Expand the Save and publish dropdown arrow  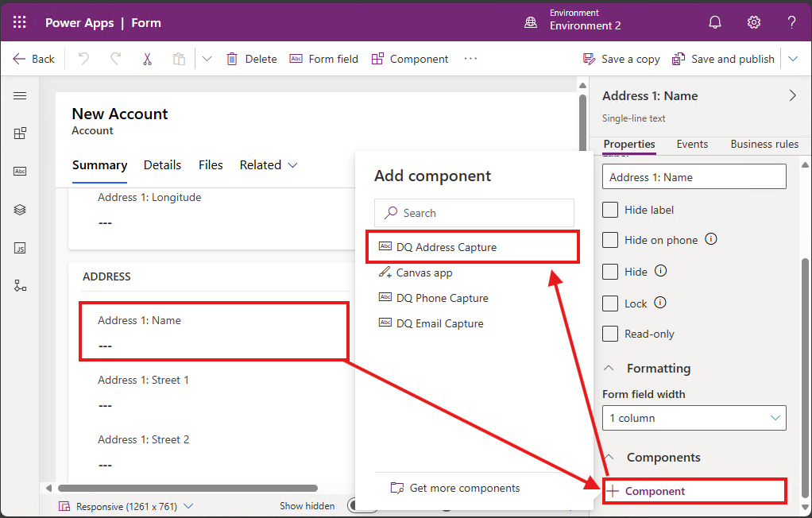[793, 59]
